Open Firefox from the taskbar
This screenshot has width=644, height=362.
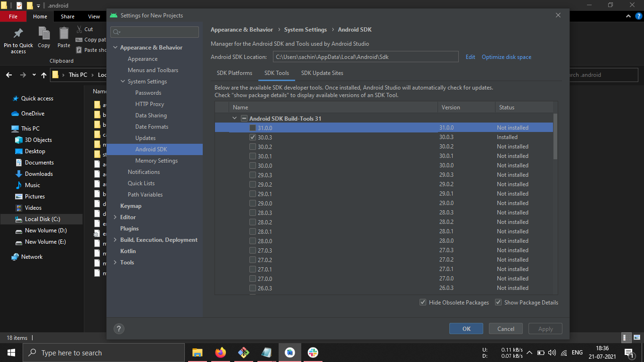coord(220,353)
